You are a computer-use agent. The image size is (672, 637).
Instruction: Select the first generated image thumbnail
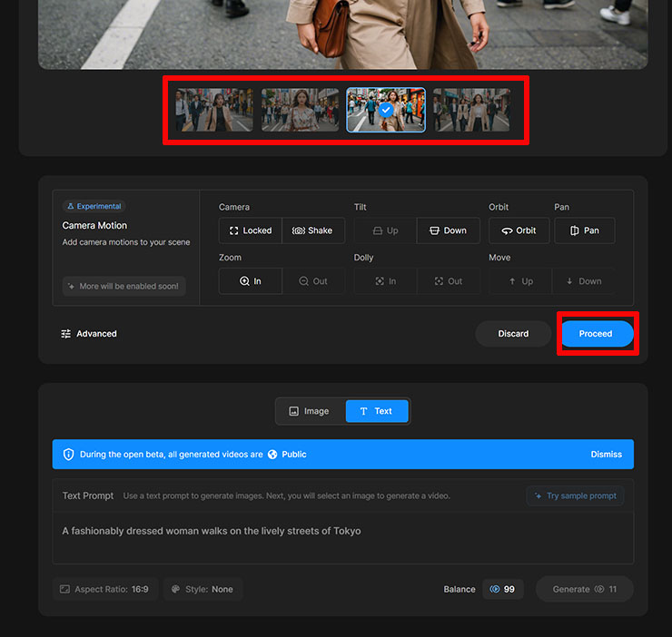[x=214, y=110]
